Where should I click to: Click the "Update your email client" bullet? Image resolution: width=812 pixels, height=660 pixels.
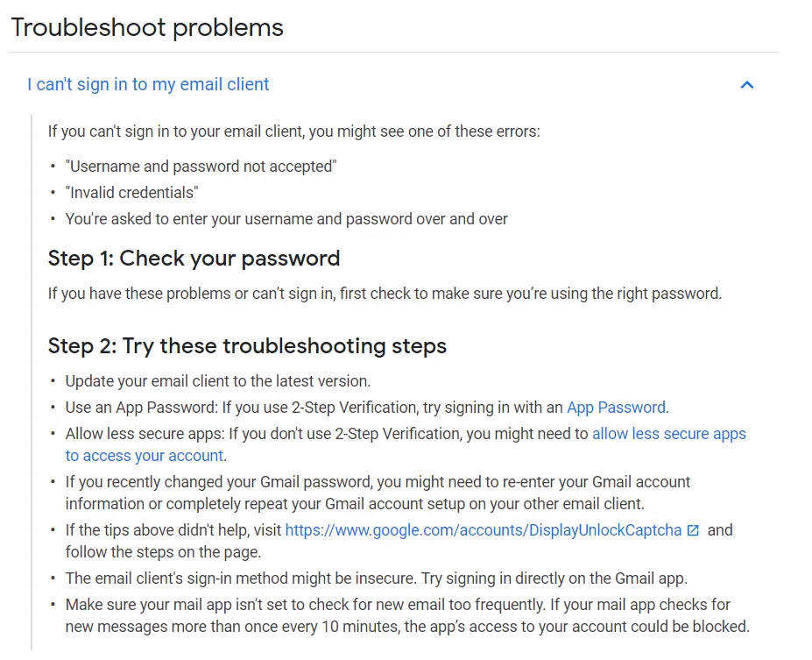[218, 381]
